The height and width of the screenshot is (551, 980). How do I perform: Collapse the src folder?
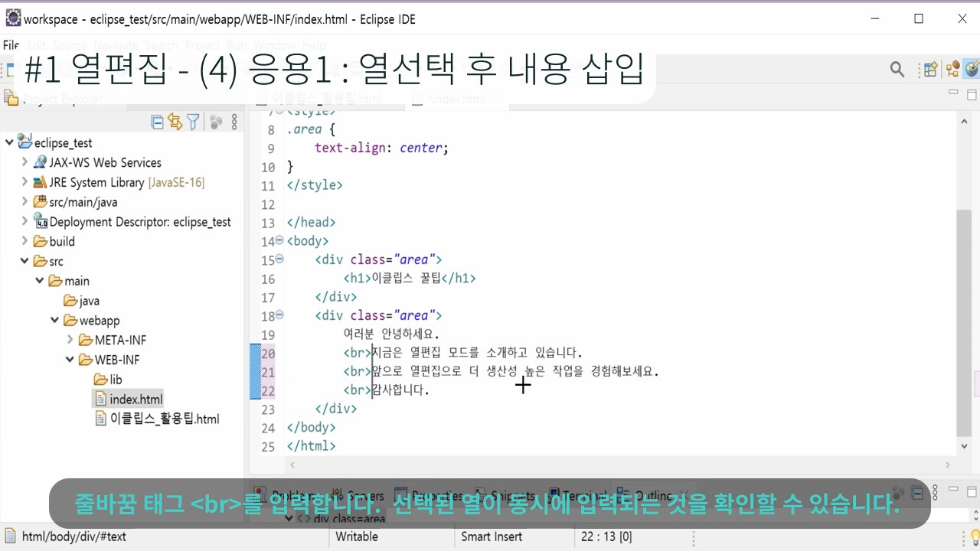point(24,261)
